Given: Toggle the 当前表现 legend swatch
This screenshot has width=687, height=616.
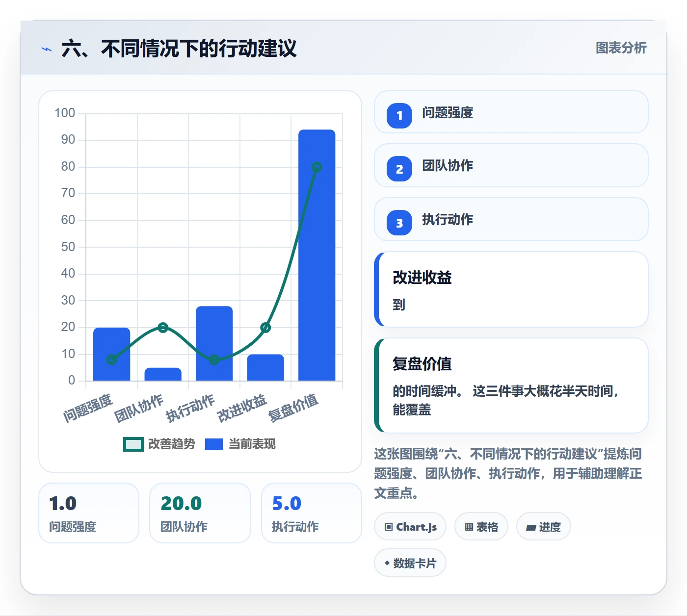Looking at the screenshot, I should [x=214, y=444].
